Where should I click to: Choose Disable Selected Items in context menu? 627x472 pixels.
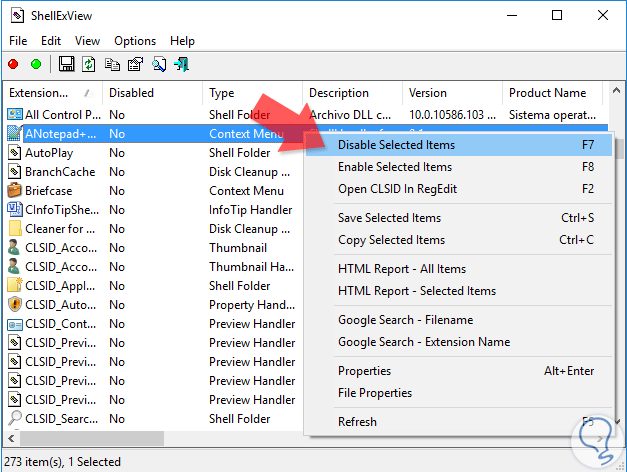coord(396,145)
